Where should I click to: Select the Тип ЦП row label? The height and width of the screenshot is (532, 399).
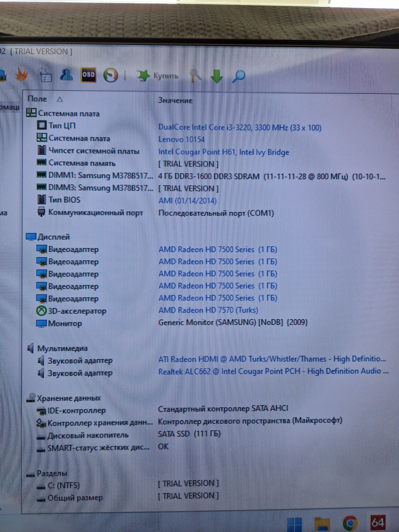pos(62,125)
